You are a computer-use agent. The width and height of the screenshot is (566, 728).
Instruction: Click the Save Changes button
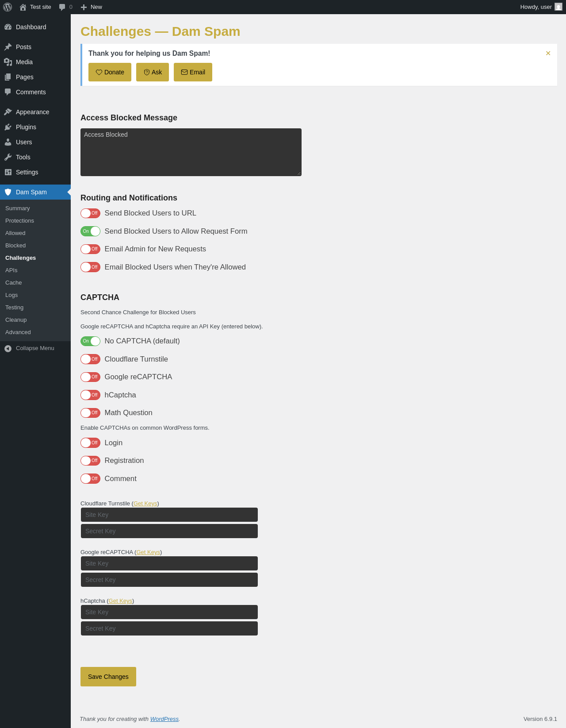108,677
